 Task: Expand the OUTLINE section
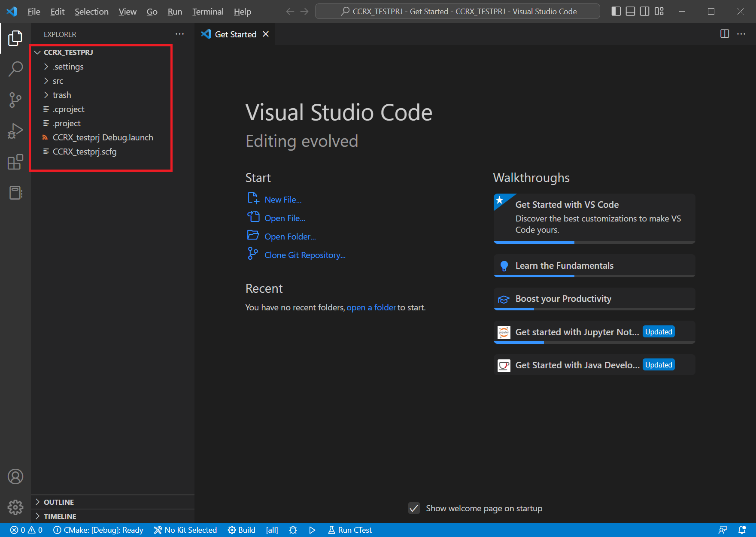[59, 502]
